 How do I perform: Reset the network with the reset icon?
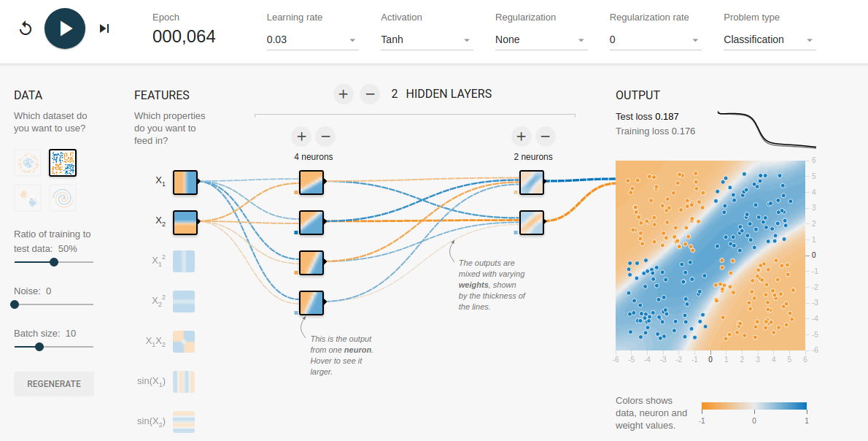26,28
